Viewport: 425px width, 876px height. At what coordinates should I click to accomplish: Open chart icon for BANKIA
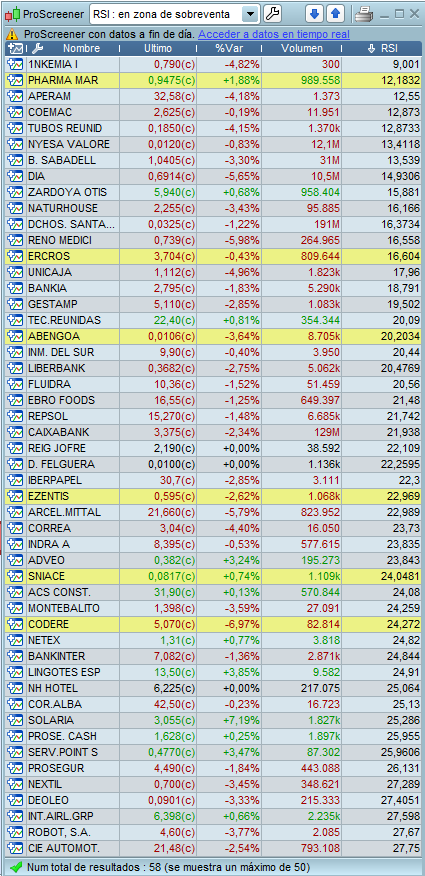pyautogui.click(x=15, y=288)
